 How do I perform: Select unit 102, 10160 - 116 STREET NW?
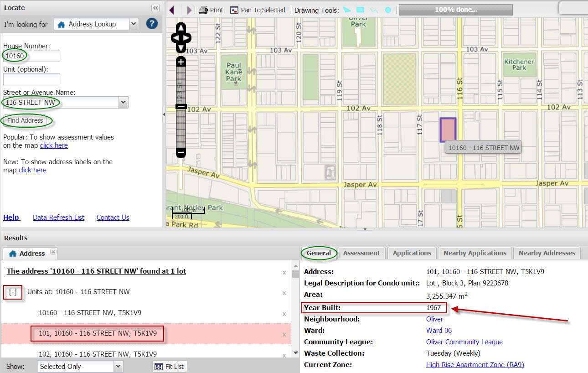[98, 354]
